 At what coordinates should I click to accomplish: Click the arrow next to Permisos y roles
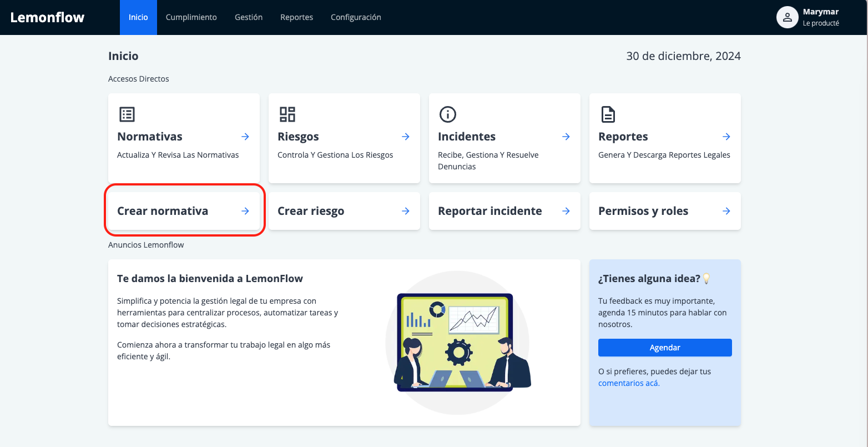tap(726, 211)
